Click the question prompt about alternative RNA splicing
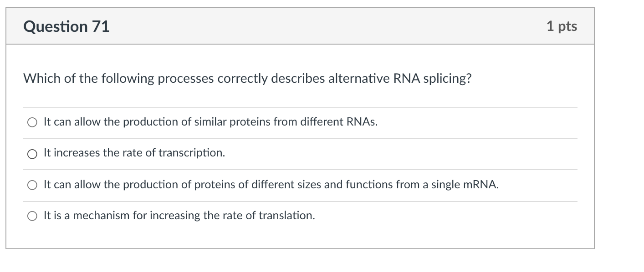Viewport: 644px width, 272px height. point(247,79)
